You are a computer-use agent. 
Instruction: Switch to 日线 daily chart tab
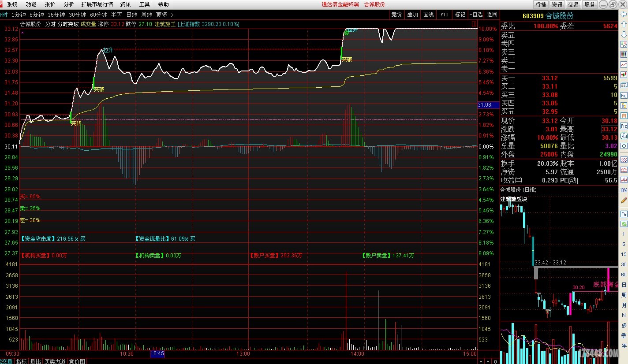coord(132,15)
